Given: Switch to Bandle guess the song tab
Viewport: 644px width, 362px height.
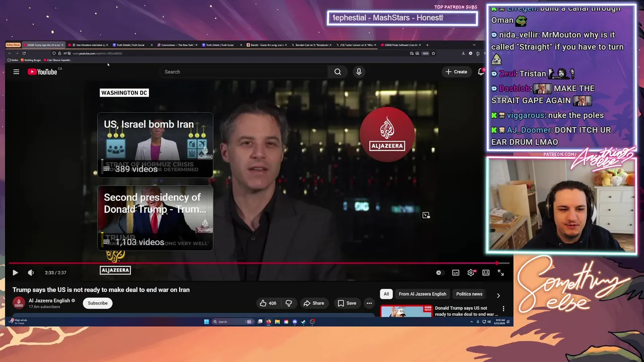Looking at the screenshot, I should (x=268, y=45).
